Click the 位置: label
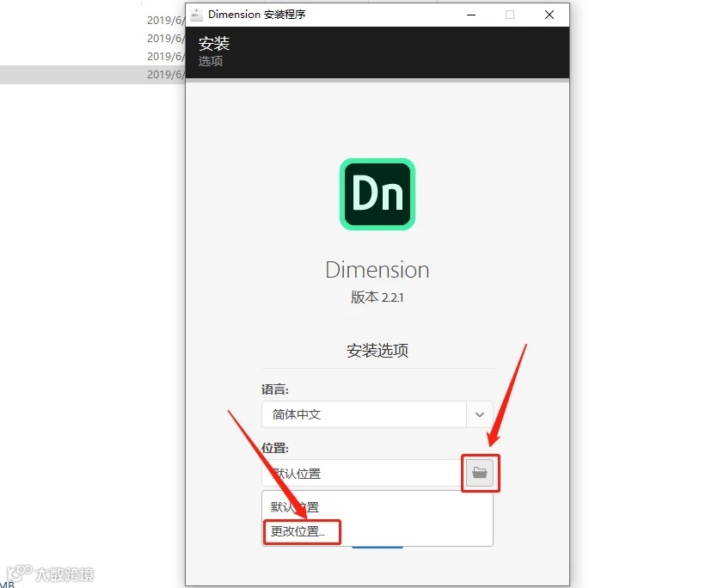712x588 pixels. pyautogui.click(x=275, y=448)
